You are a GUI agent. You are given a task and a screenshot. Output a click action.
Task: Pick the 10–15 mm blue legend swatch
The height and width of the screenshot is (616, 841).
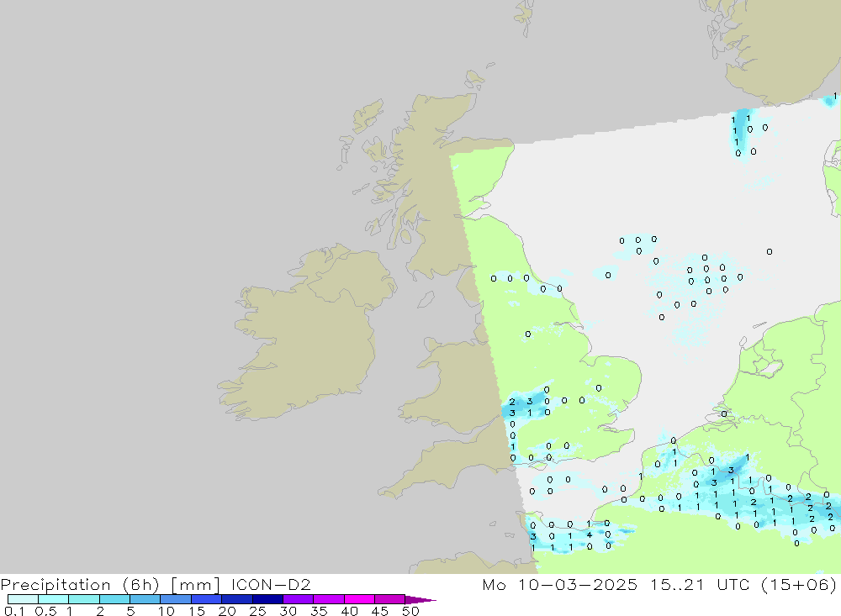pos(175,599)
